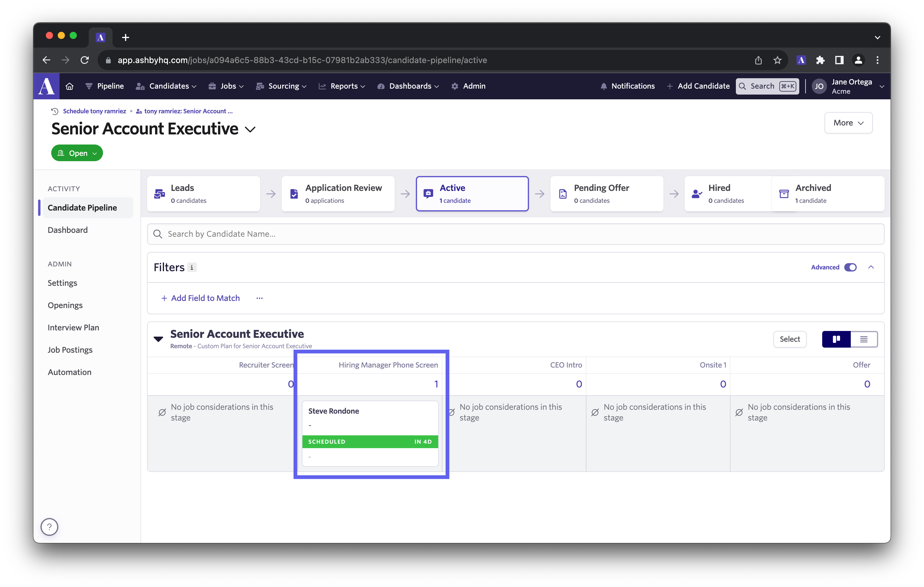Viewport: 924px width, 587px height.
Task: Click the green Scheduled status bar
Action: click(x=370, y=441)
